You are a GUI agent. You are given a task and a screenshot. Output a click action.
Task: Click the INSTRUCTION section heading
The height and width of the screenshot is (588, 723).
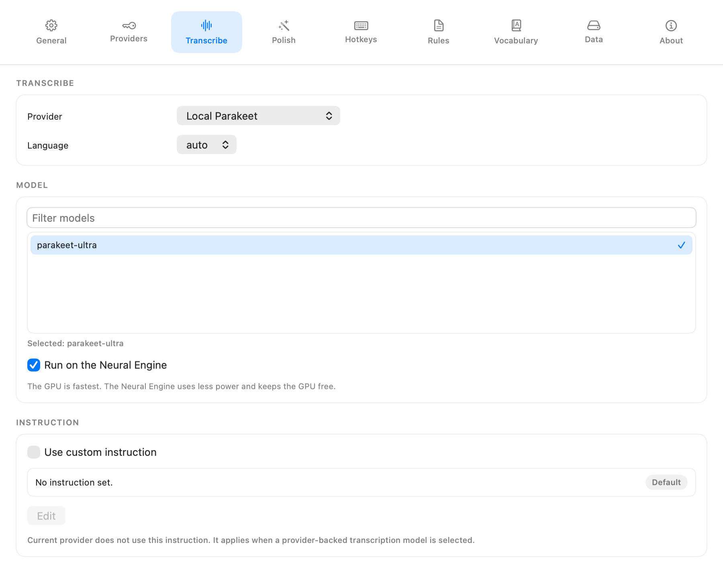coord(47,423)
